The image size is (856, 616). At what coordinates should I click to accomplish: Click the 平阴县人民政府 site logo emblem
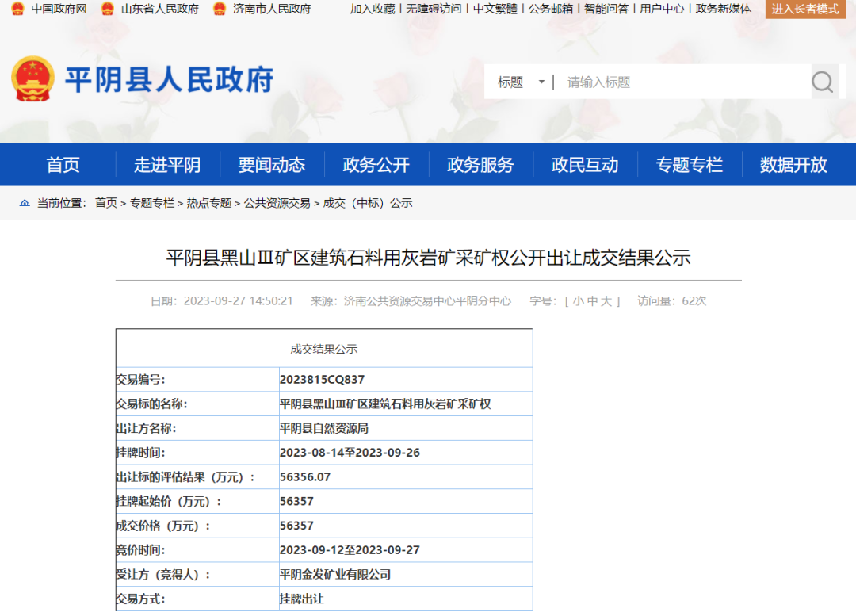[x=34, y=78]
